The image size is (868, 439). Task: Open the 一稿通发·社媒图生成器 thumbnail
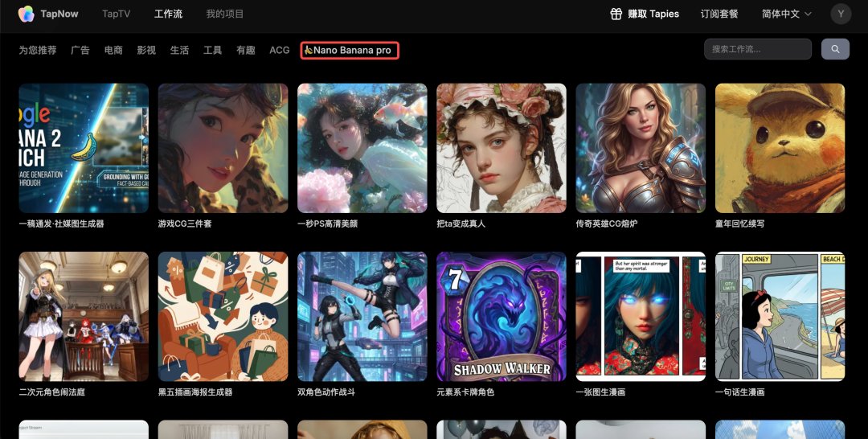click(x=84, y=149)
